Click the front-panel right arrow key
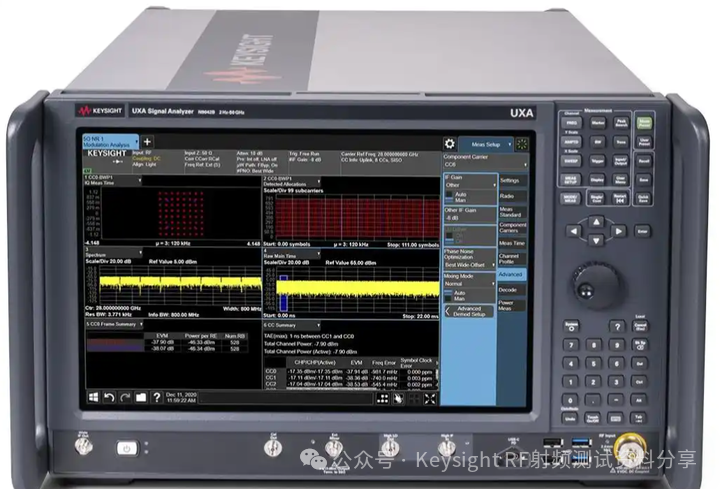 [618, 231]
